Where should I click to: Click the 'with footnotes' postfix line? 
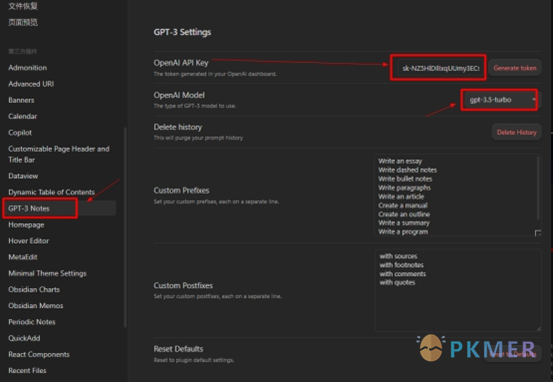coord(401,265)
